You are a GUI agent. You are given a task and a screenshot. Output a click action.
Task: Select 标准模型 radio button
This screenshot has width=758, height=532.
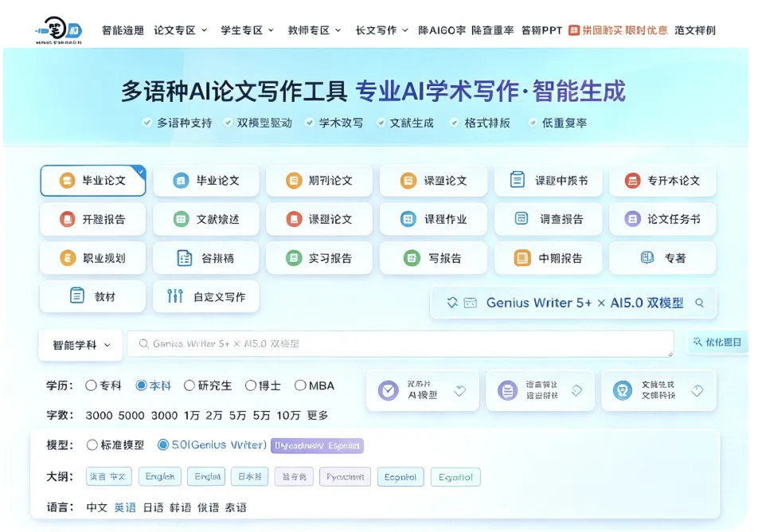(x=92, y=445)
